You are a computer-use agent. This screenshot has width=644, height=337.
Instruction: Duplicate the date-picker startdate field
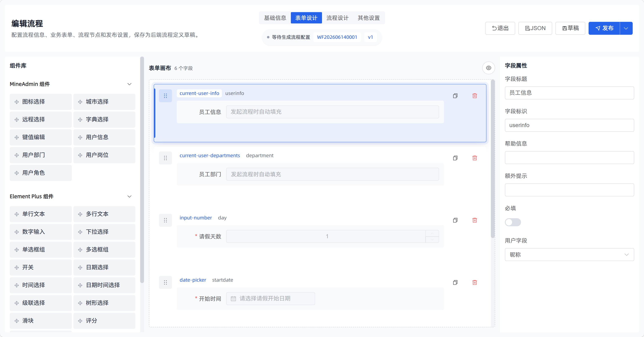pos(455,282)
